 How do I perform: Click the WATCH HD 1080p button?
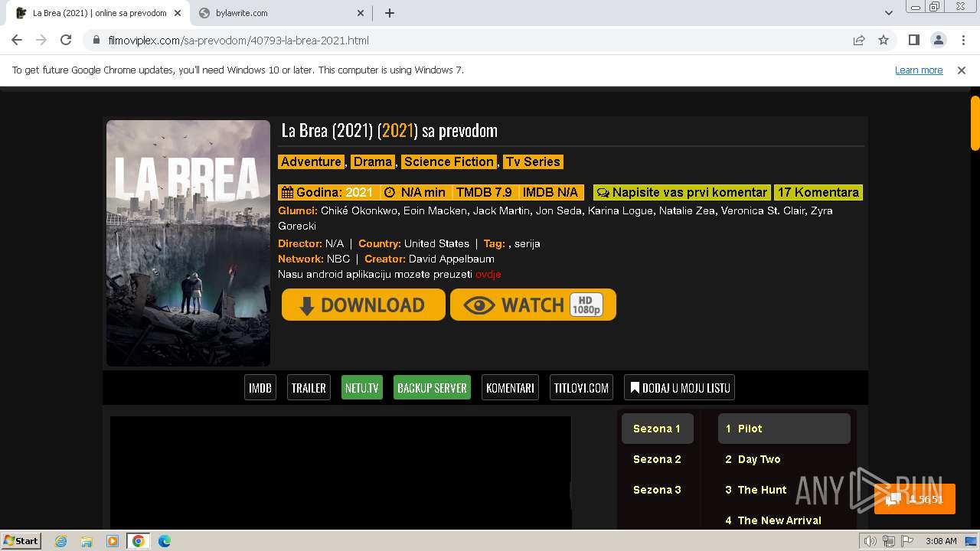[x=533, y=305]
